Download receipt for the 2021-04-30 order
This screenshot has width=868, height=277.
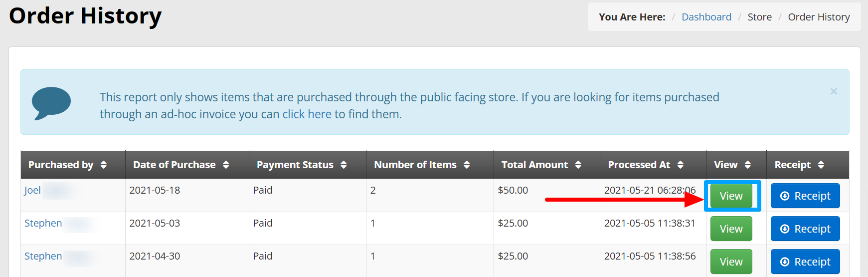805,262
